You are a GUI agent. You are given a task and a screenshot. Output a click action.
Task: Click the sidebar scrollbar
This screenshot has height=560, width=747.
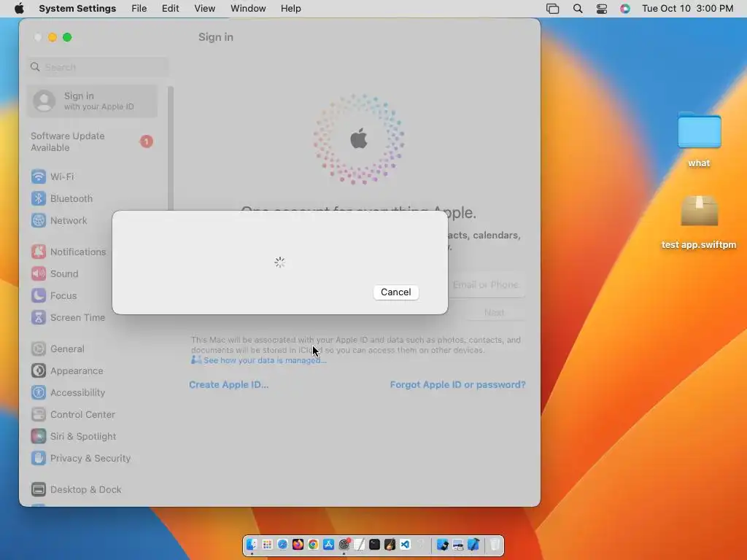171,149
